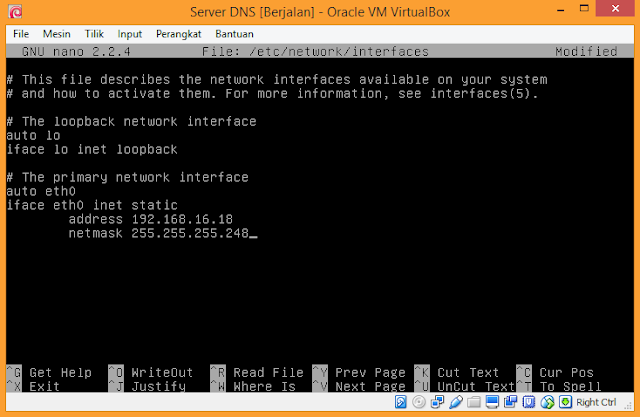Click the '^J Justify' shortcut
This screenshot has width=640, height=417.
coord(147,386)
